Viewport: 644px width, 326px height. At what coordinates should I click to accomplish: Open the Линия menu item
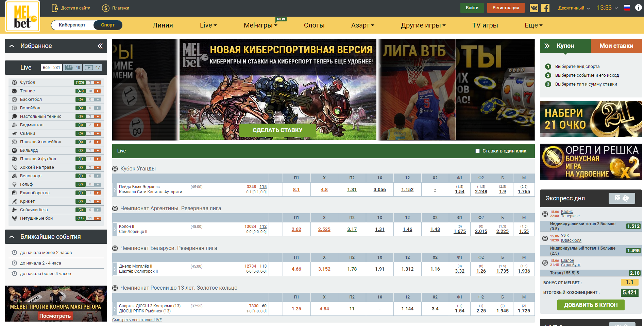click(x=163, y=25)
